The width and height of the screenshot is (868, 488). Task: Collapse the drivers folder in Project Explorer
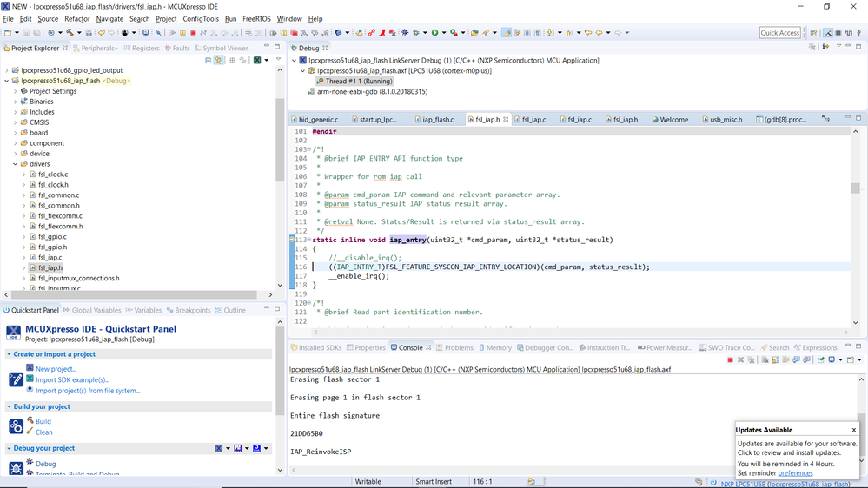tap(15, 164)
